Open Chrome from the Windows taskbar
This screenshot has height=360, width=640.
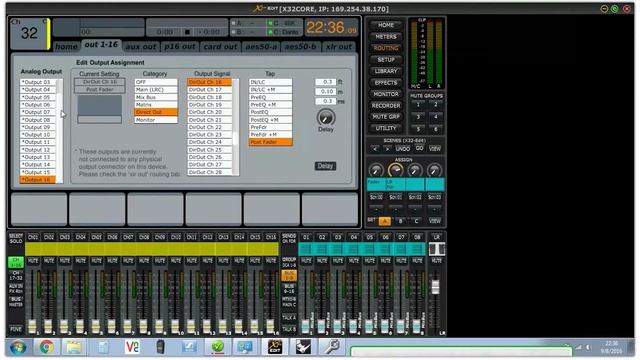point(47,347)
